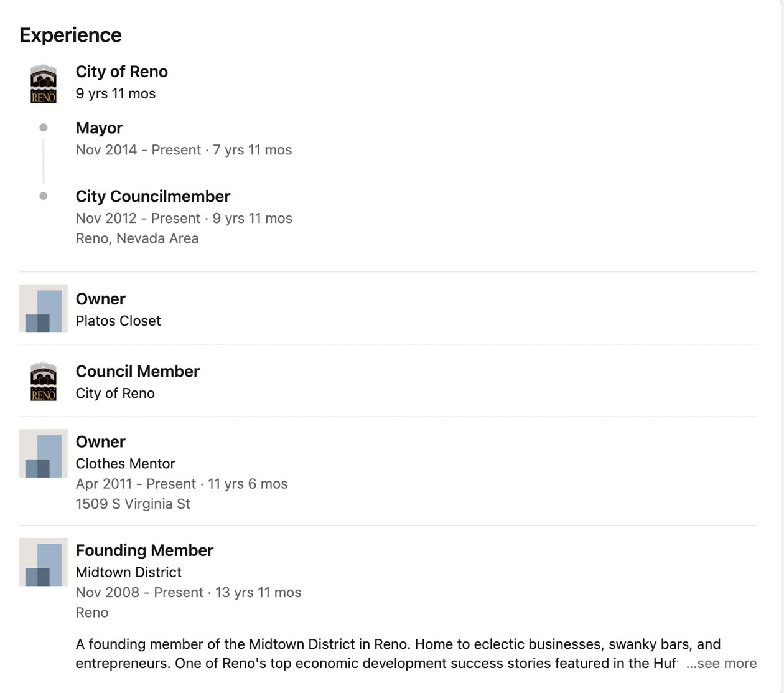This screenshot has width=784, height=693.
Task: Open the City of Reno company heading
Action: point(122,72)
